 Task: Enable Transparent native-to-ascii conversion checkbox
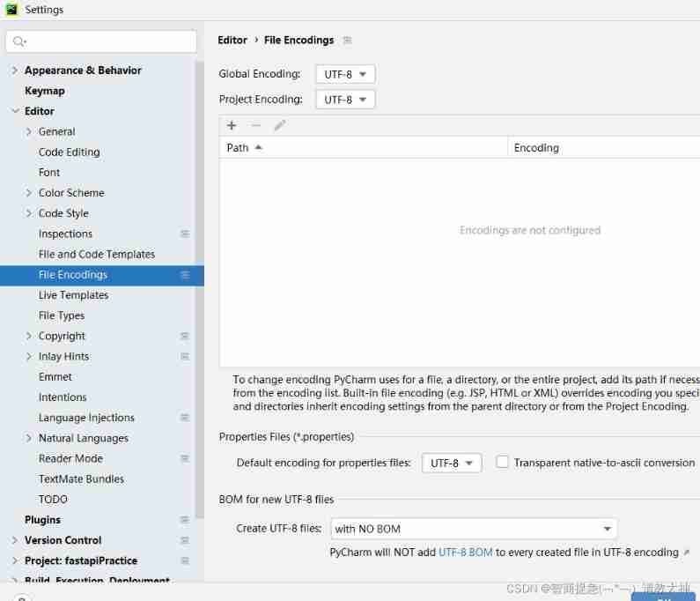tap(502, 462)
